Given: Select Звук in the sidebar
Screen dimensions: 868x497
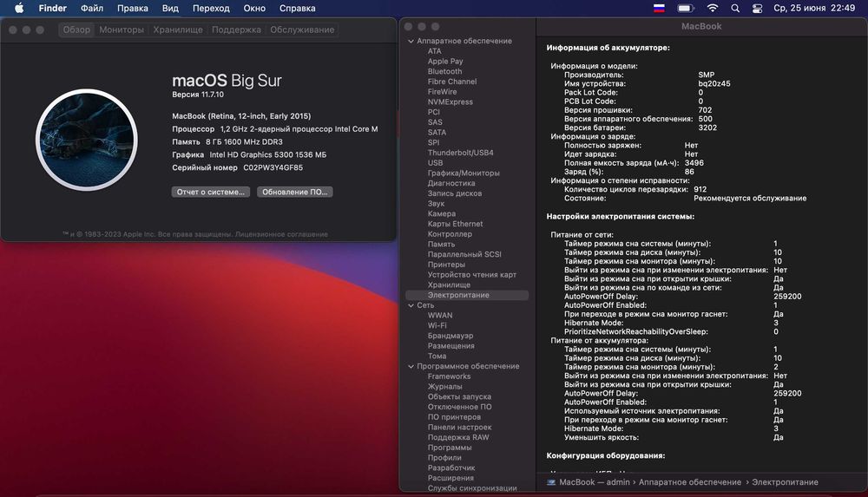Looking at the screenshot, I should click(436, 204).
